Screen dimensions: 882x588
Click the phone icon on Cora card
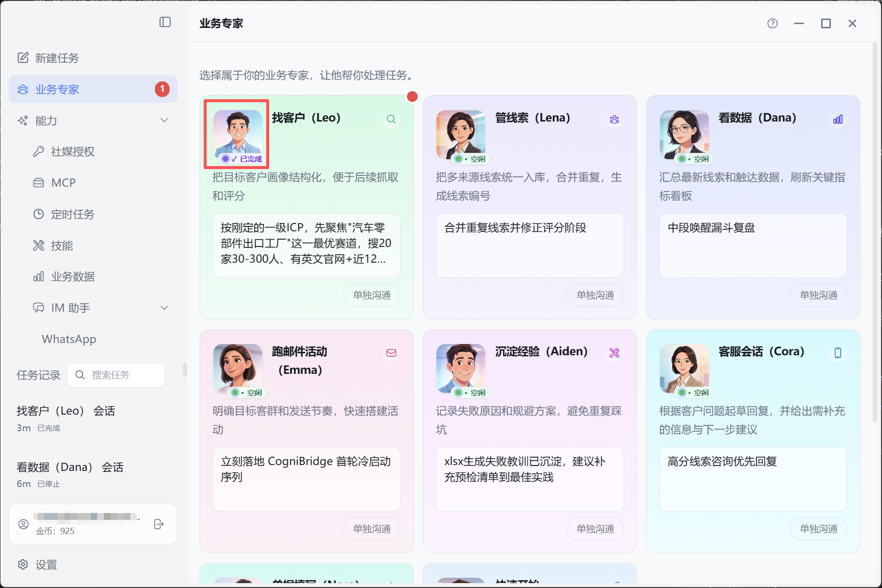click(838, 353)
